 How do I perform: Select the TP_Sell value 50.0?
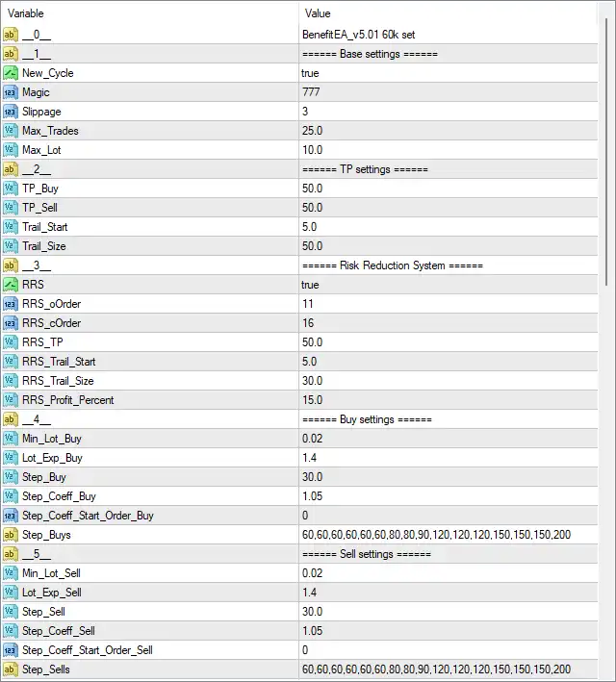point(313,208)
